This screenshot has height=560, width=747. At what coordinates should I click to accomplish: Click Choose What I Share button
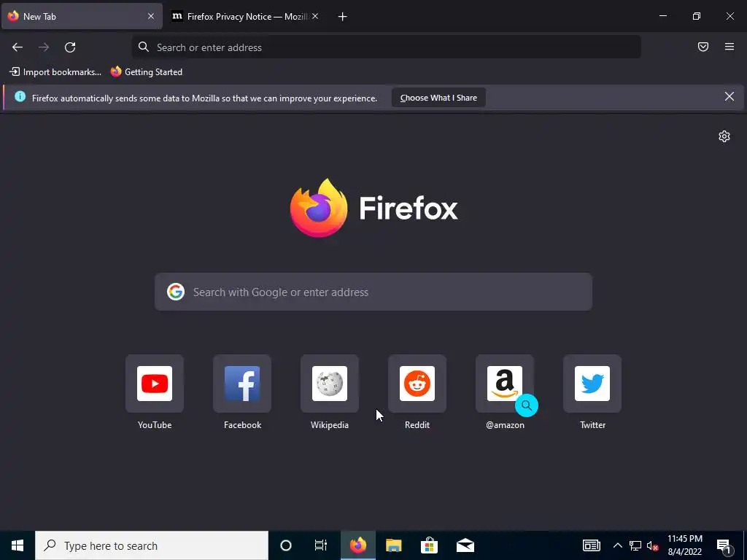tap(438, 98)
